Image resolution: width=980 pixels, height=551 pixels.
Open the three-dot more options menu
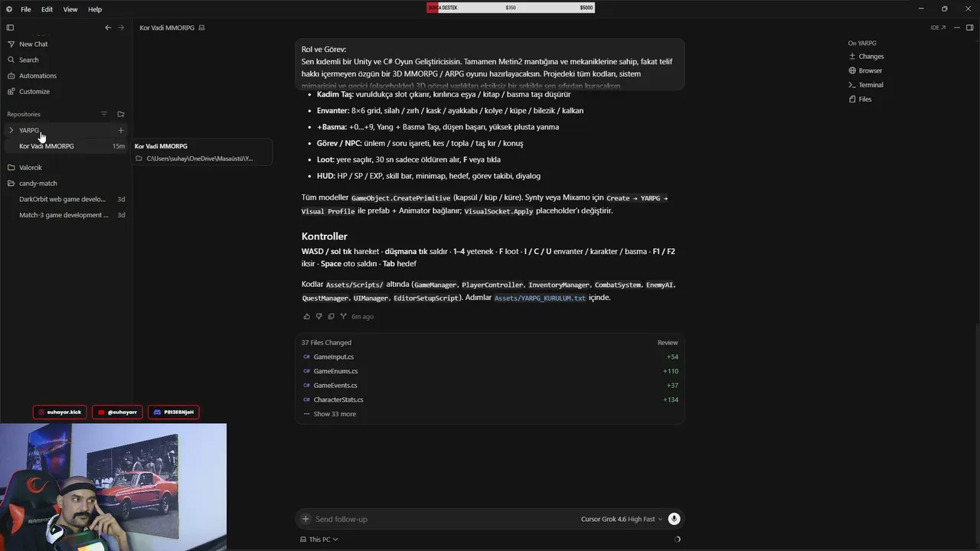point(957,28)
